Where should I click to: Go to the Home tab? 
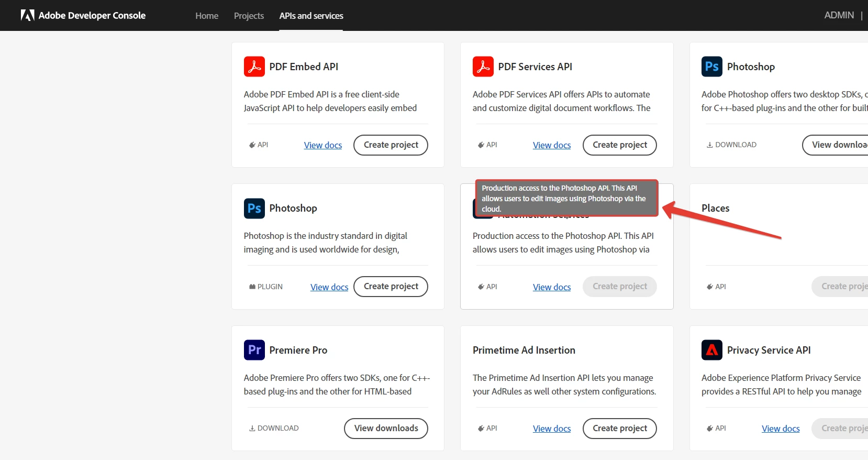click(207, 16)
